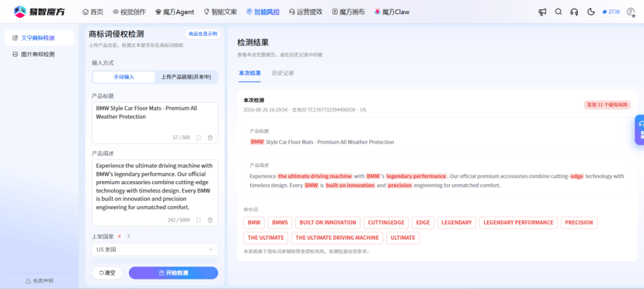Click the BUILT ON INNOVATION tag
The width and height of the screenshot is (644, 289).
pos(328,222)
